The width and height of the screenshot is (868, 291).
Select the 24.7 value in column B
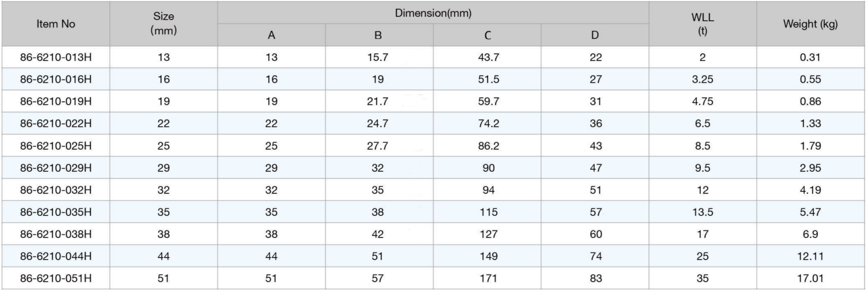pyautogui.click(x=378, y=123)
